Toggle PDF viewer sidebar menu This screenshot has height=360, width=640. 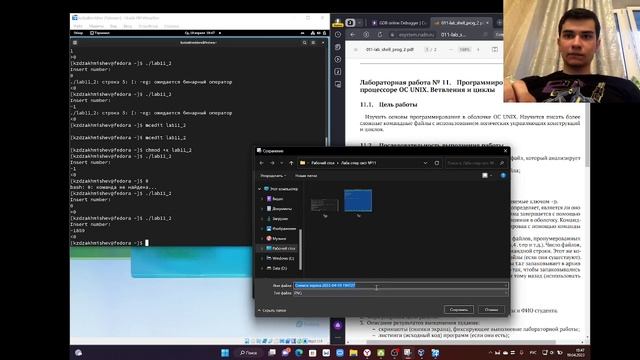pos(355,49)
